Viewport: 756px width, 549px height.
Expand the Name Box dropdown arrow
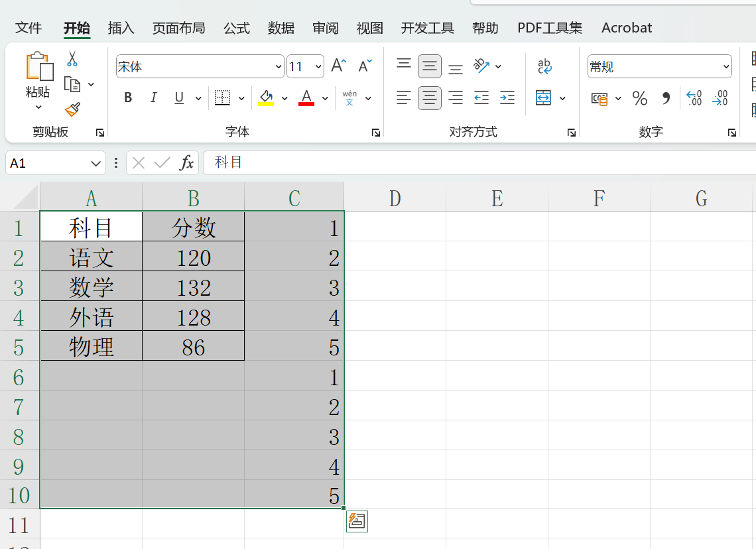click(x=95, y=163)
